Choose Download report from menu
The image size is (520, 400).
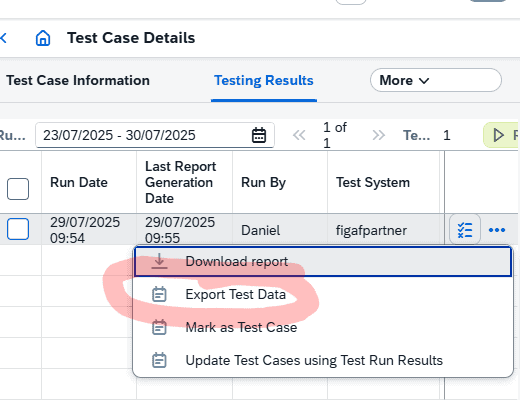[323, 261]
